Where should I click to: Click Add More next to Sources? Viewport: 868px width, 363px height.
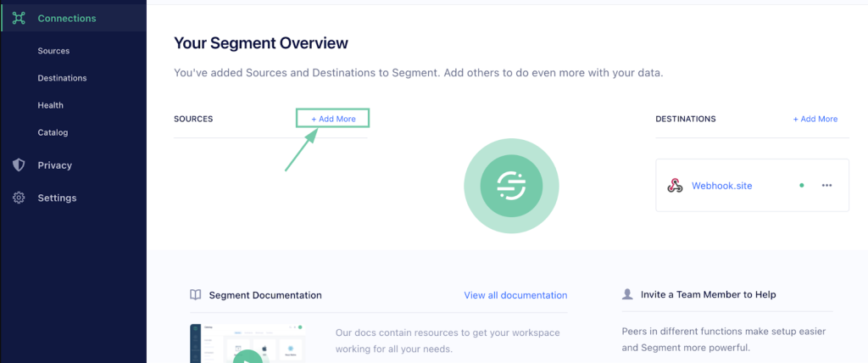click(333, 119)
